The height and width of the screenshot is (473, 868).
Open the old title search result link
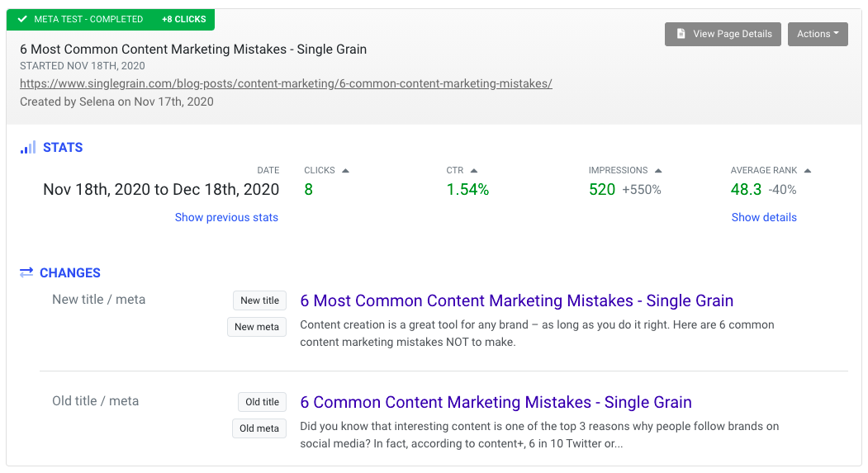pos(496,402)
